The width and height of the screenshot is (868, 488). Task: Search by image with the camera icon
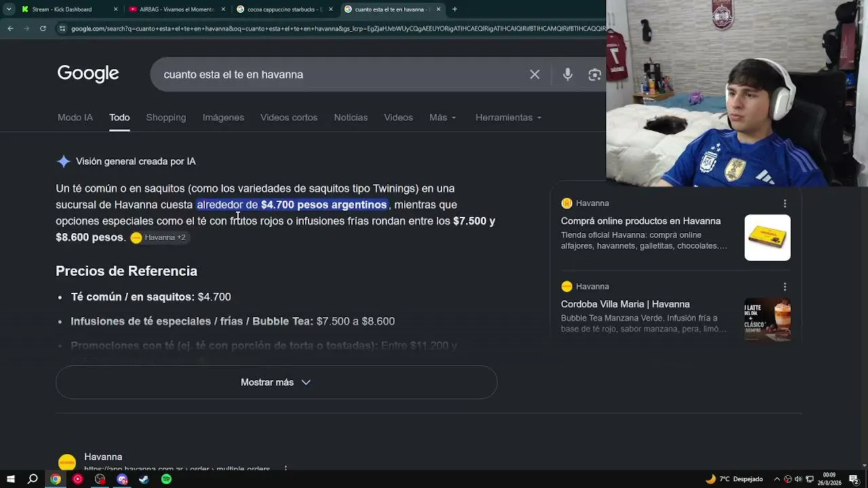click(x=595, y=75)
